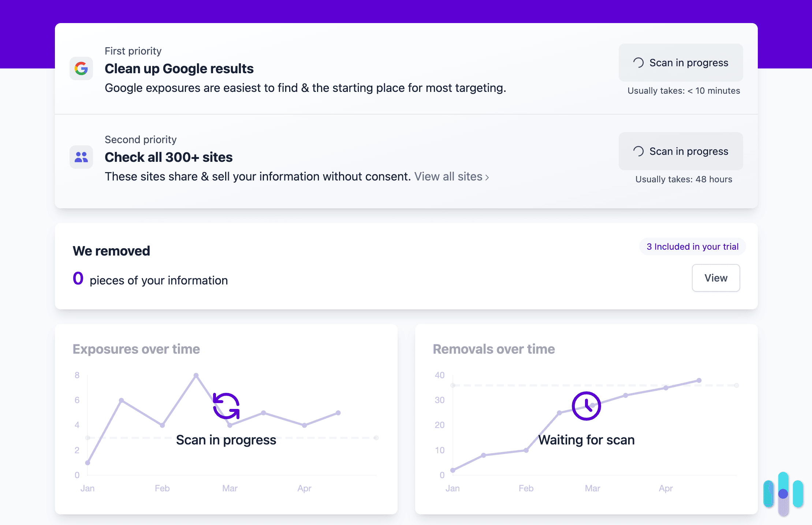This screenshot has height=525, width=812.
Task: Click the Scan in progress status for 300+ sites
Action: point(680,151)
